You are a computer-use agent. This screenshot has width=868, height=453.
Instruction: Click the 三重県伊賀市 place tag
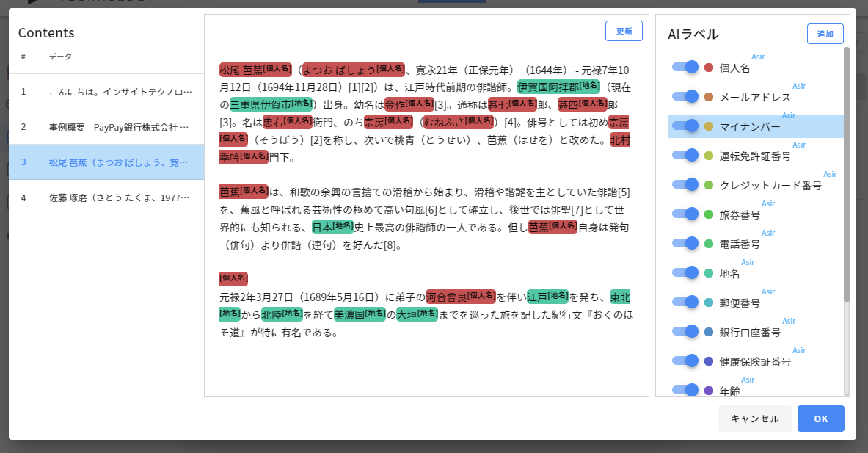tap(271, 104)
